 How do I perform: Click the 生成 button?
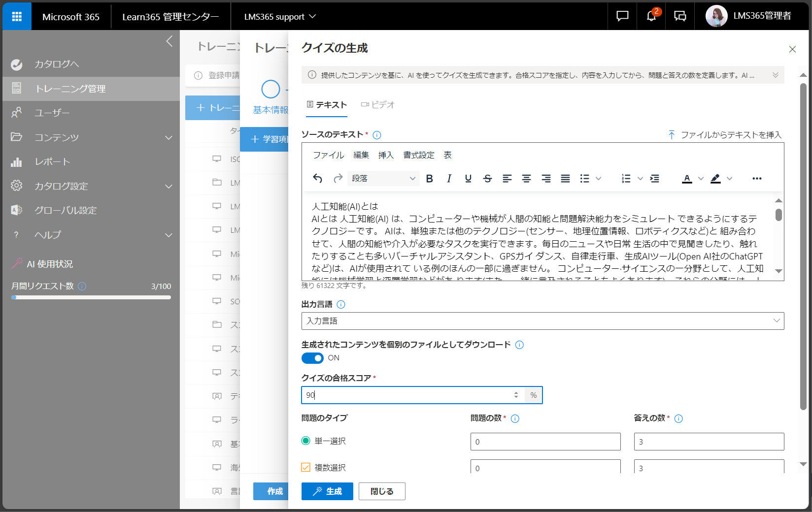tap(327, 491)
